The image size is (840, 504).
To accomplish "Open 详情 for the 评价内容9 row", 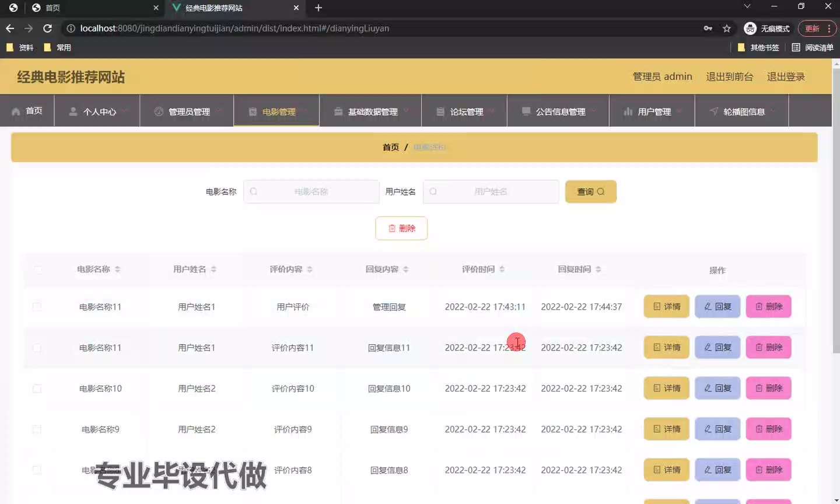I will tap(667, 429).
